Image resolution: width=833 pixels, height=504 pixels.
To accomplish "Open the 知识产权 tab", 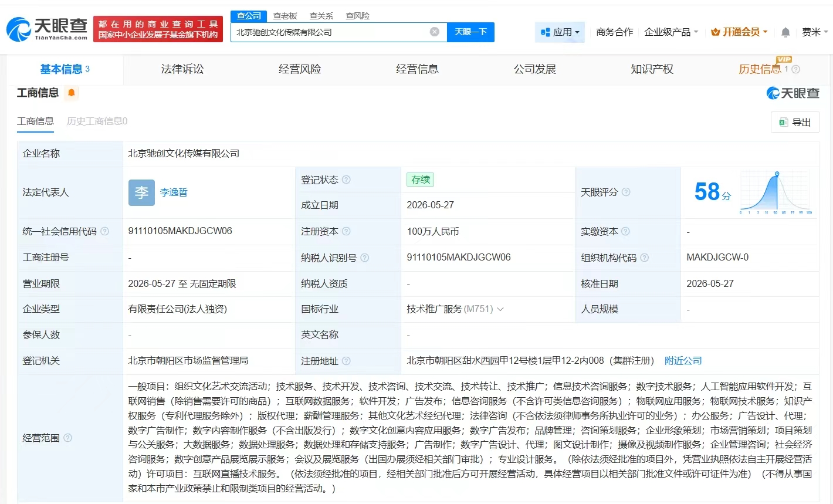I will 652,69.
